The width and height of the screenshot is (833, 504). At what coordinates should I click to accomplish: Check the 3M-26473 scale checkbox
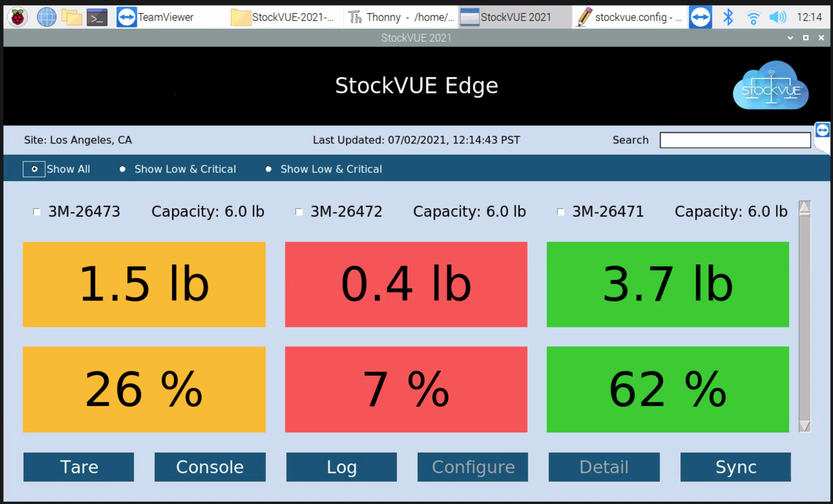[37, 211]
